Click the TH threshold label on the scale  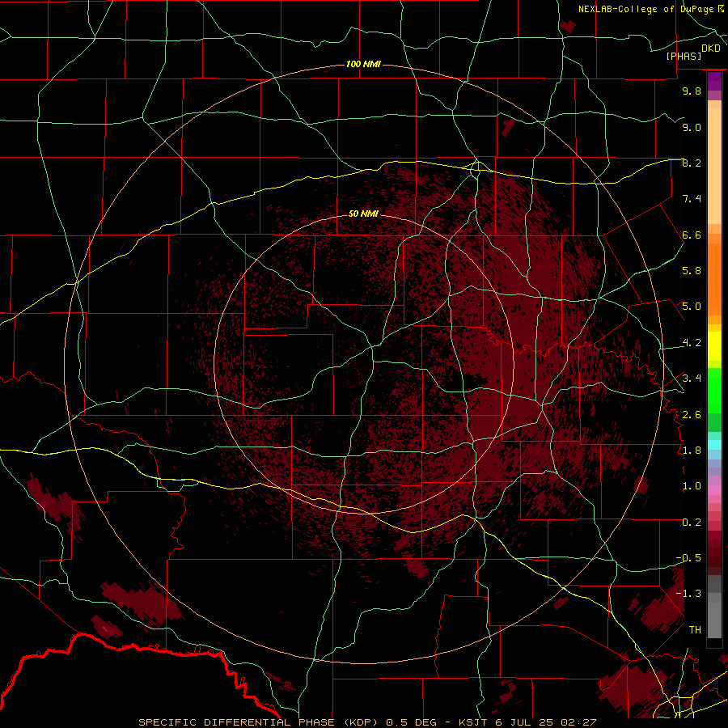click(x=695, y=630)
